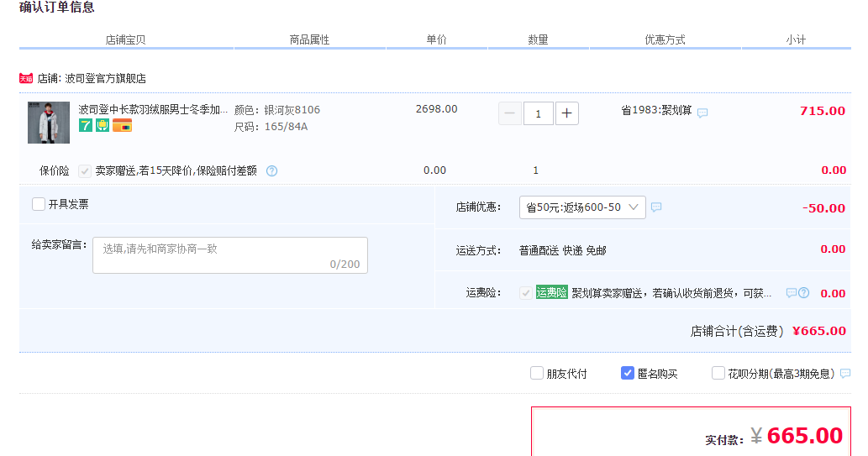Open the comment icon beside 店铺优惠 dropdown
The image size is (868, 456).
coord(656,207)
